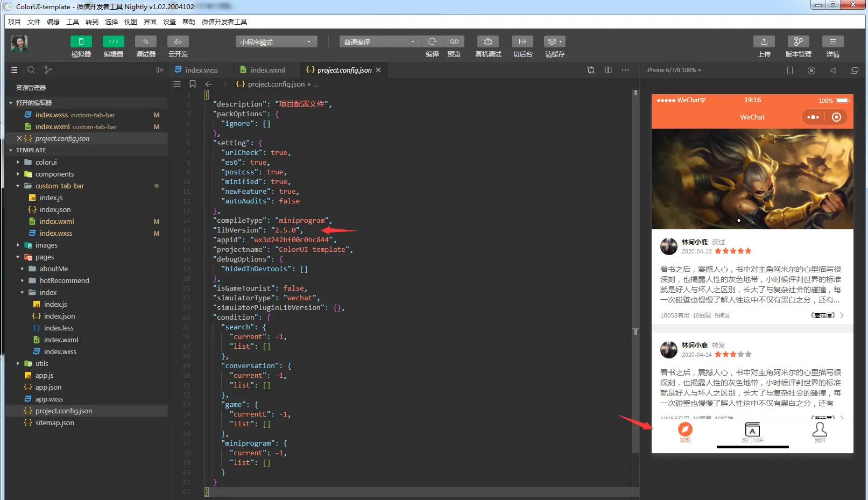
Task: Expand the colorui folder
Action: coord(86,162)
